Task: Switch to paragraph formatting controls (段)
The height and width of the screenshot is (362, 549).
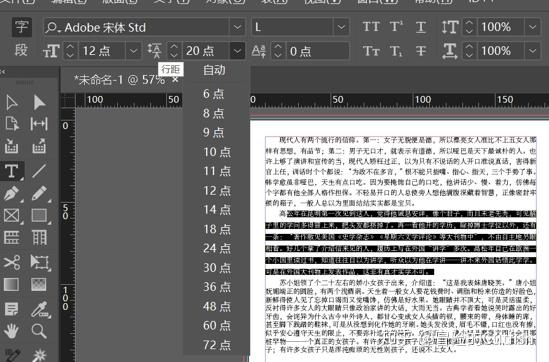Action: [x=22, y=51]
